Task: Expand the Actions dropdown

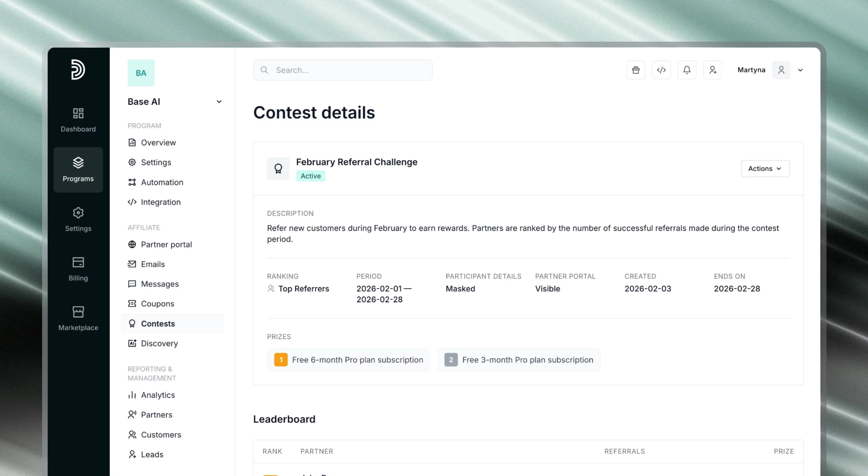Action: (x=765, y=169)
